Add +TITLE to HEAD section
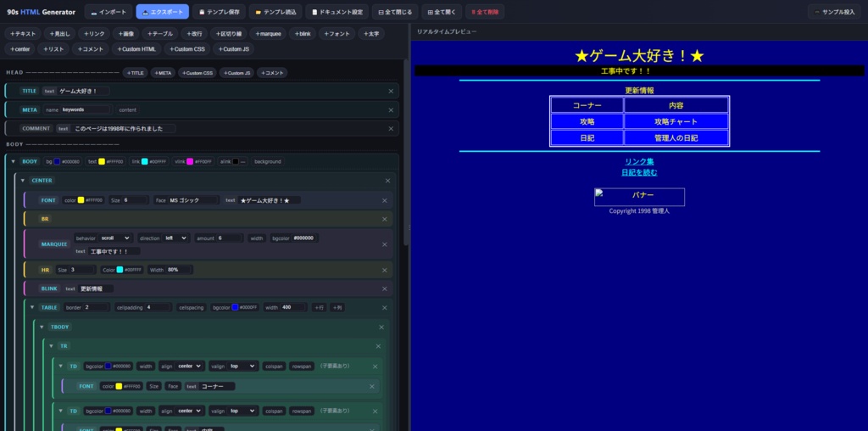868x431 pixels. click(x=135, y=73)
